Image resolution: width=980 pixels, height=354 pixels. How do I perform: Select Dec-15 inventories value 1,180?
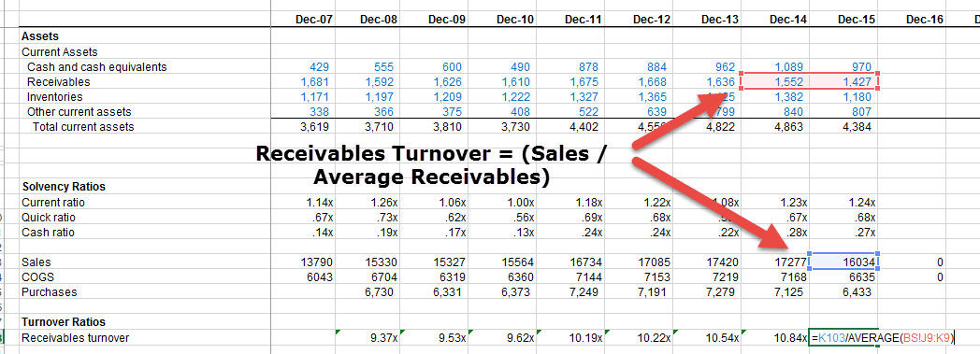843,97
